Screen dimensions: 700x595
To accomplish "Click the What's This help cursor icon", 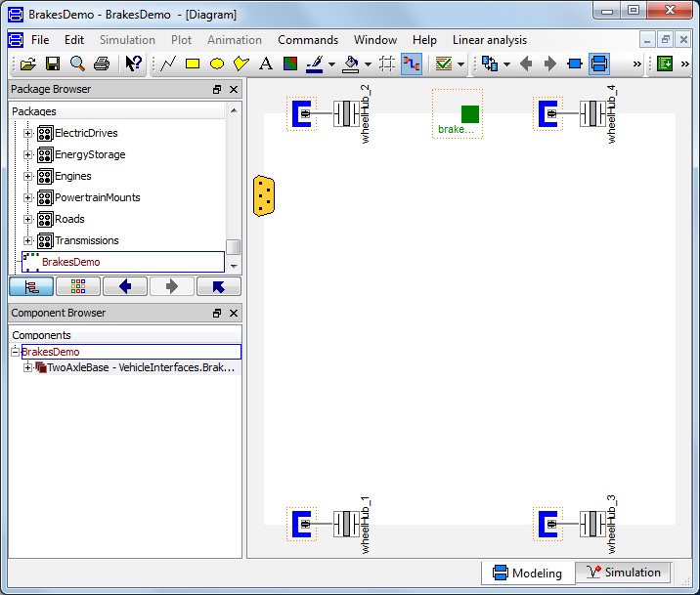I will (x=134, y=64).
